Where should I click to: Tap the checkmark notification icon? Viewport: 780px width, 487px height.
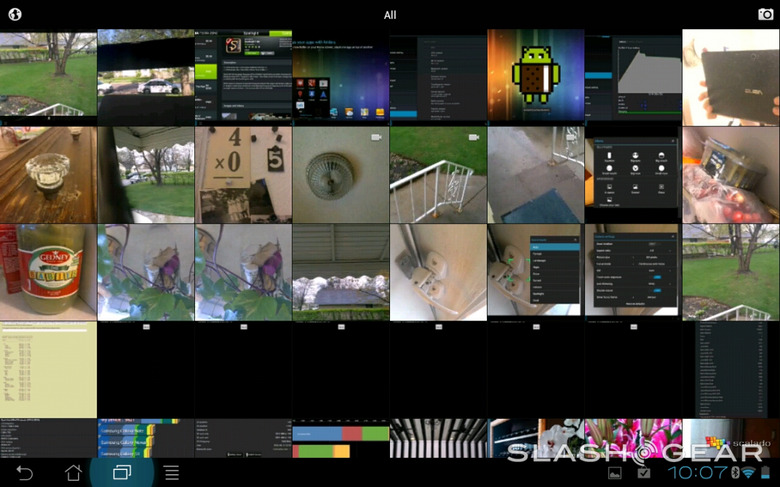(x=644, y=472)
